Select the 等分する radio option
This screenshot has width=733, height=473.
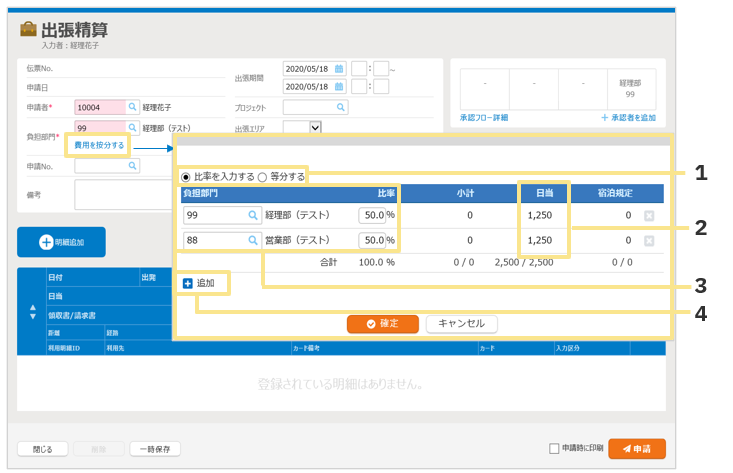click(263, 177)
